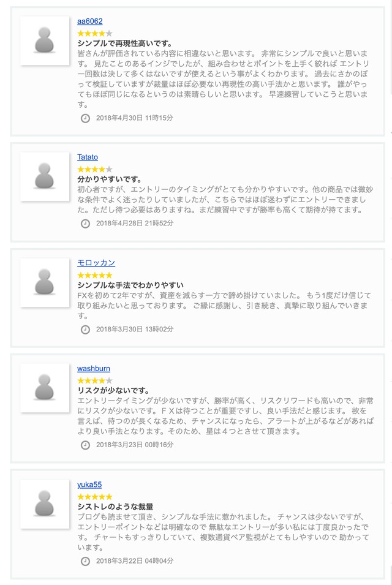Click aa6062's avatar placeholder image

coord(45,40)
